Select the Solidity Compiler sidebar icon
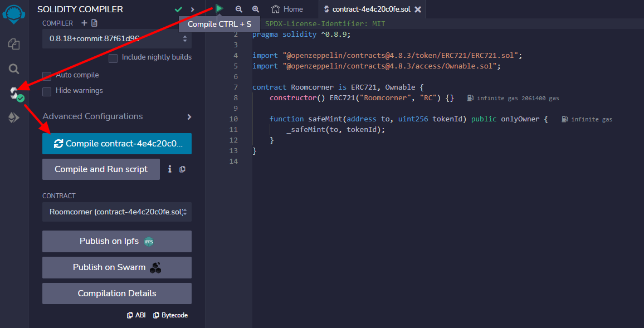Viewport: 644px width, 328px height. [15, 94]
